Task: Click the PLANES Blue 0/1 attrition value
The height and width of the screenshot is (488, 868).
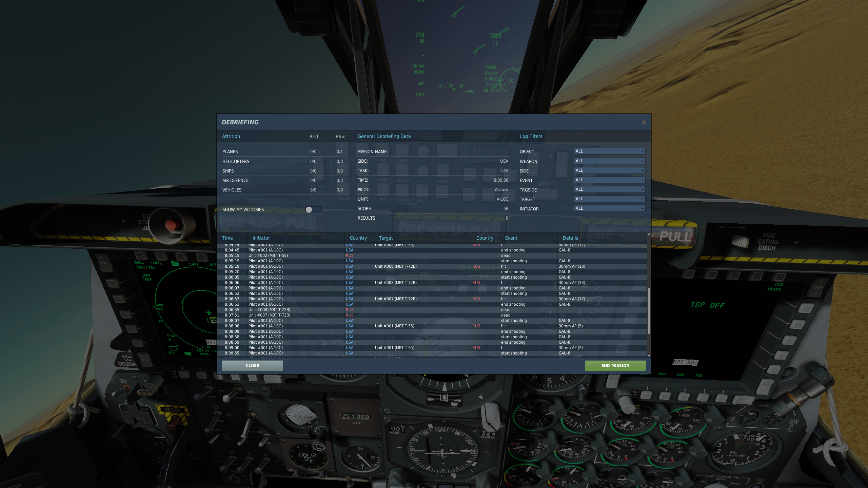Action: click(x=339, y=152)
